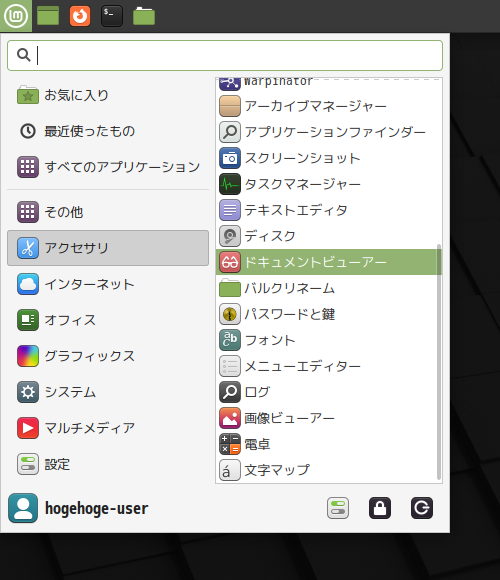Viewport: 500px width, 580px height.
Task: Open the 電卓 calculator app
Action: click(328, 444)
